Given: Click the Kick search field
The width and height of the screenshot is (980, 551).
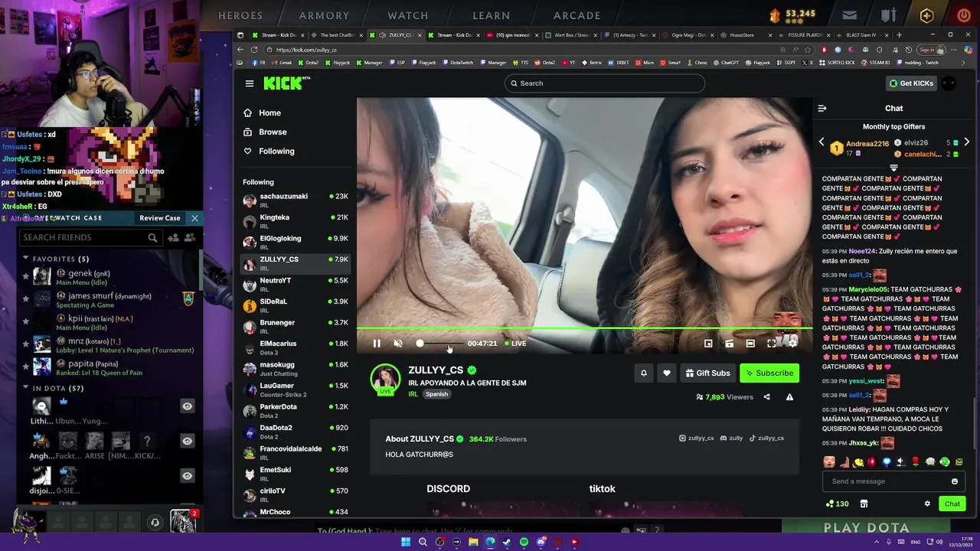Looking at the screenshot, I should (605, 83).
